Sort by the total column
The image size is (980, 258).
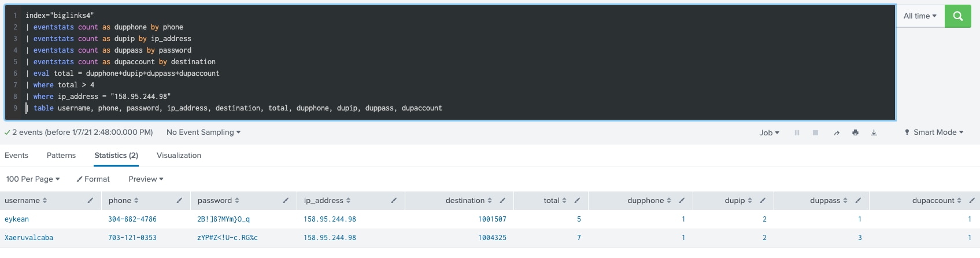(x=555, y=201)
